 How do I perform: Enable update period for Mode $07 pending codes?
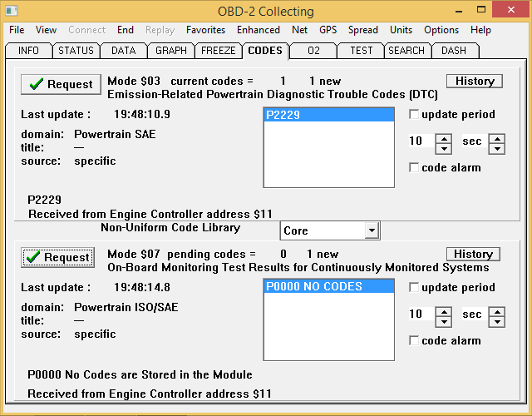pos(415,288)
